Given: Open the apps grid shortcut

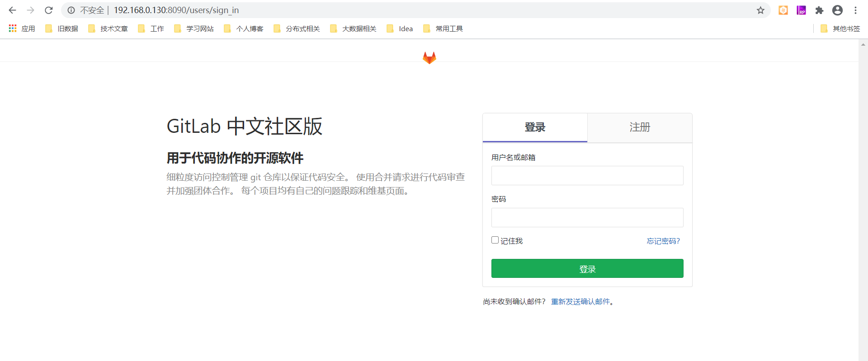Looking at the screenshot, I should 22,28.
